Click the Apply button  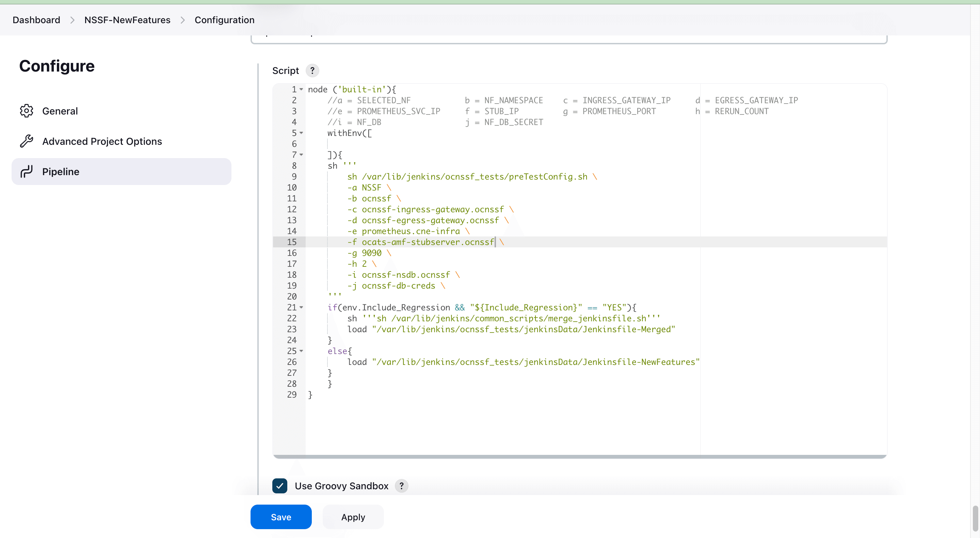click(x=353, y=517)
